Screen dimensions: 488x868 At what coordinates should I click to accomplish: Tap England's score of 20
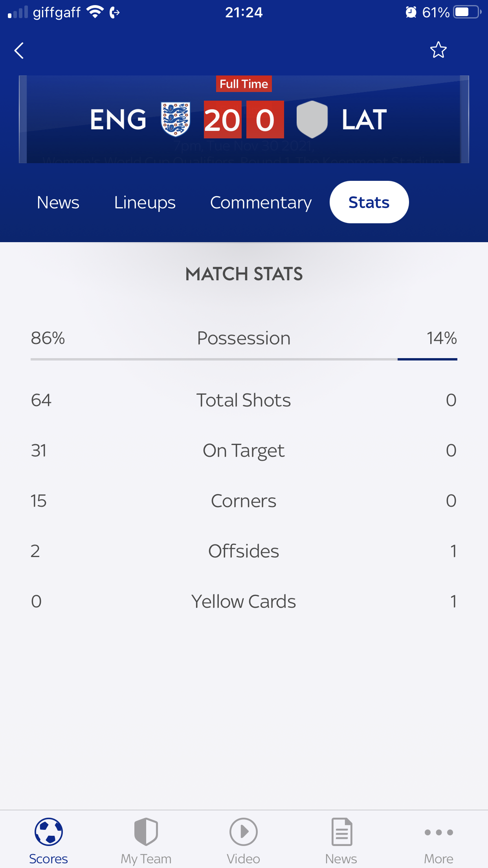pos(222,120)
